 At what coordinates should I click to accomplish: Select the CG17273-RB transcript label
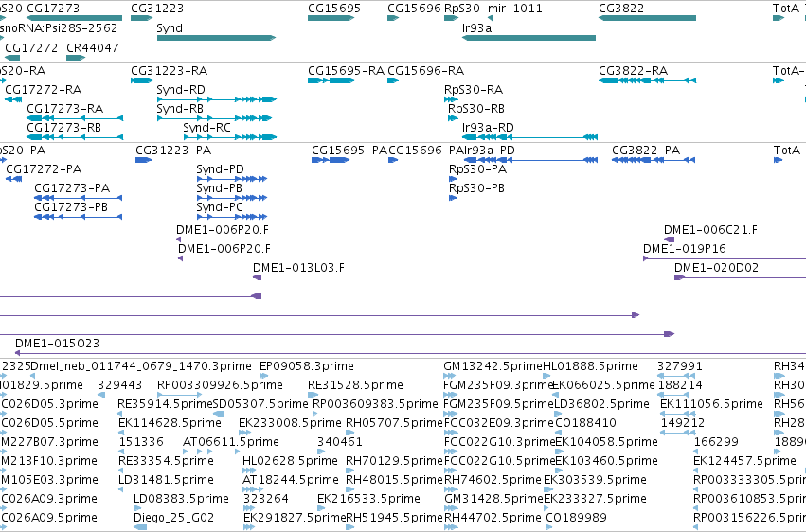tap(63, 128)
